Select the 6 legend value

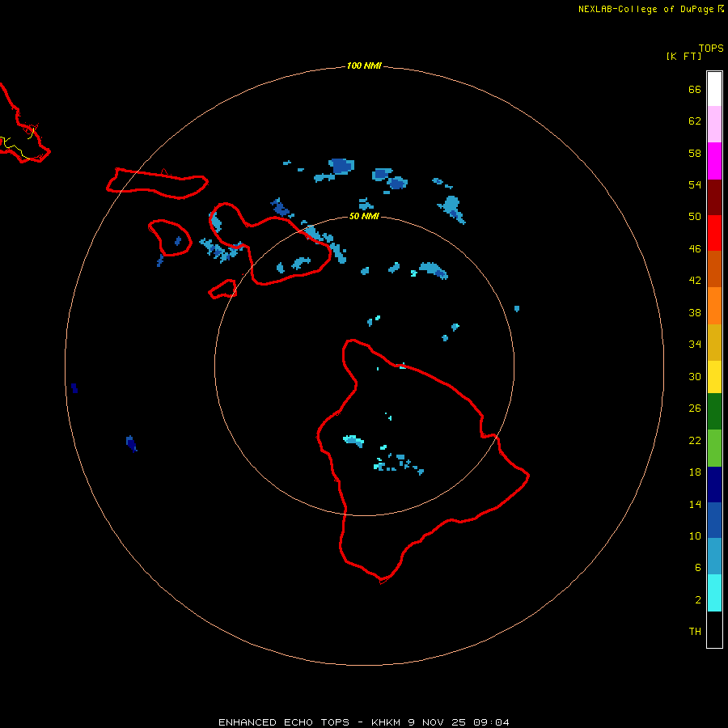(x=697, y=568)
